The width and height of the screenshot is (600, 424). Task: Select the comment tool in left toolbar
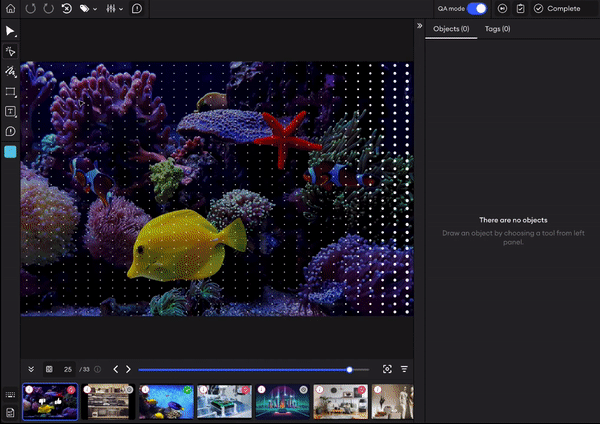(x=10, y=131)
